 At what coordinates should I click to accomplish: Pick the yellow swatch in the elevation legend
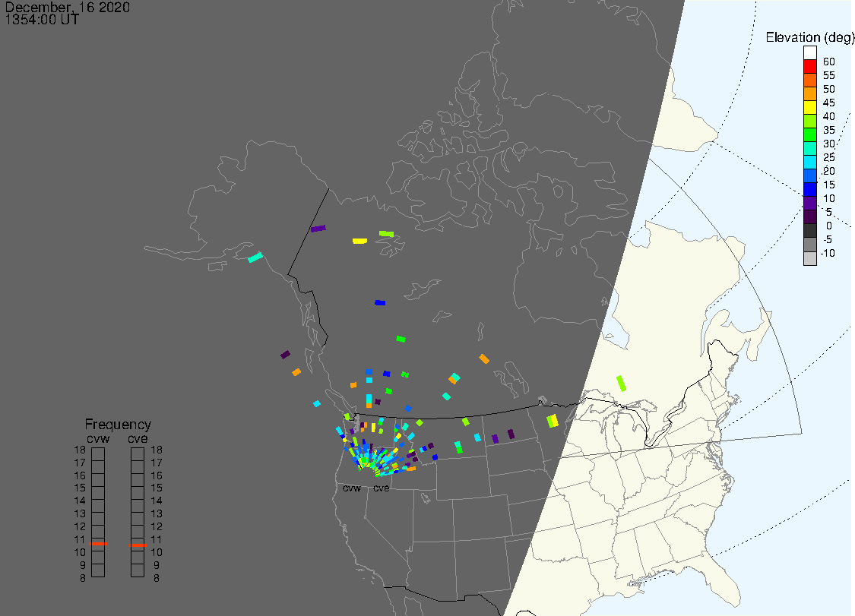pyautogui.click(x=809, y=107)
